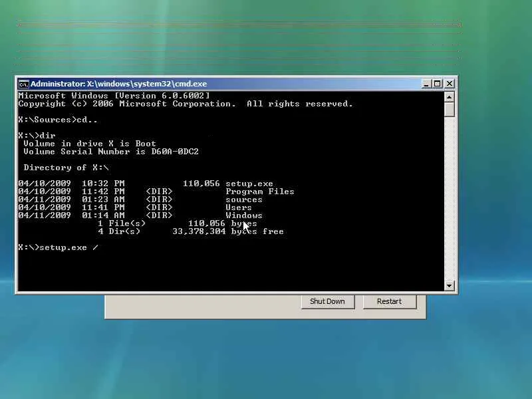532x399 pixels.
Task: Click the Restart button
Action: click(x=389, y=301)
